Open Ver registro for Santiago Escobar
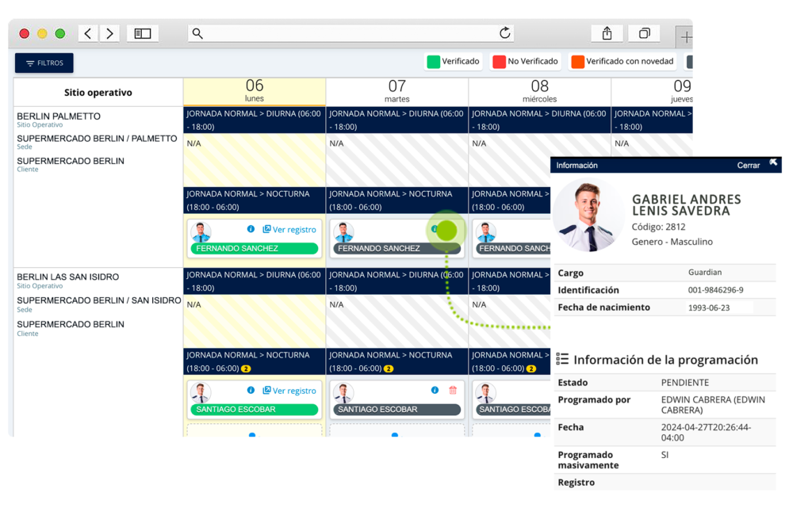Viewport: 812px width, 523px height. 289,391
